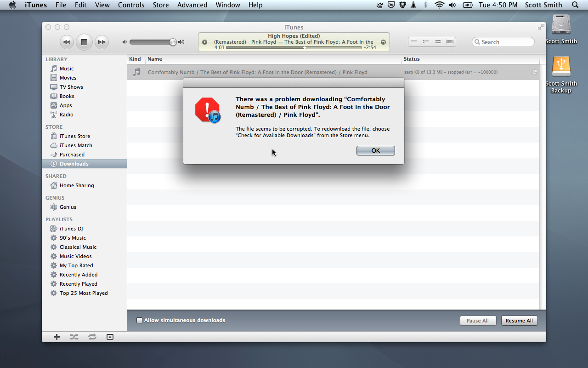Open the Edit menu
This screenshot has width=588, height=368.
[81, 5]
